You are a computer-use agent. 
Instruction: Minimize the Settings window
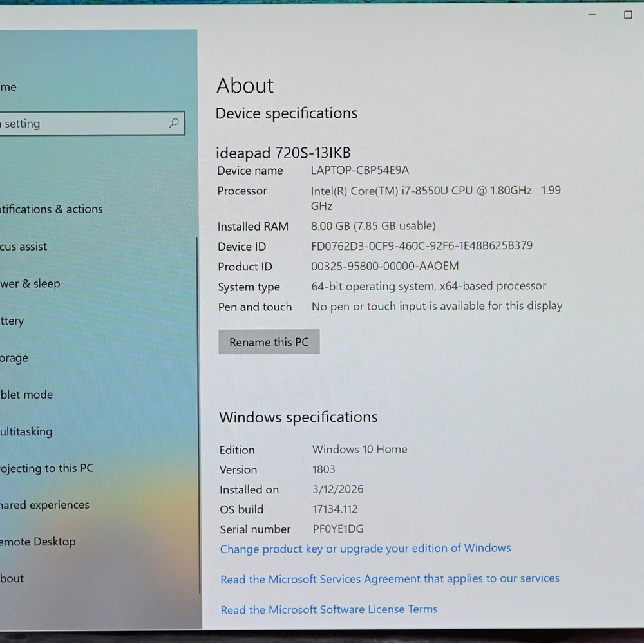tap(592, 15)
